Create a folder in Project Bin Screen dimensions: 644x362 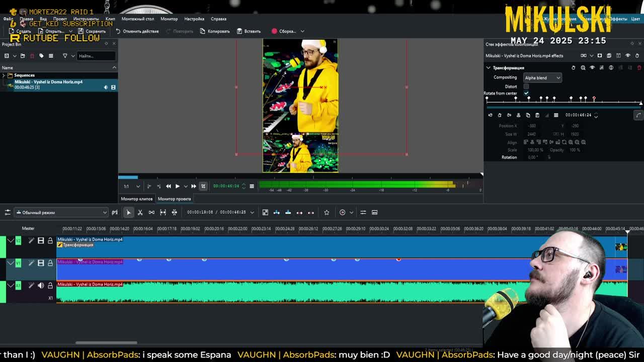pyautogui.click(x=23, y=56)
